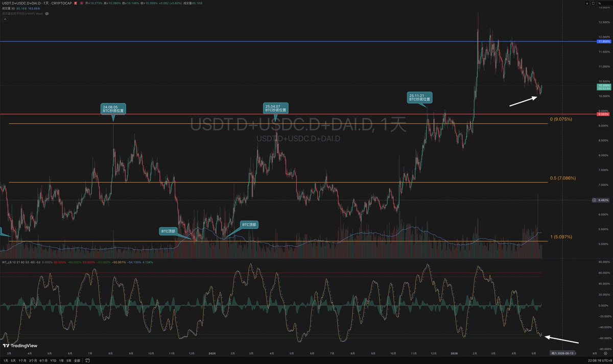Select the YTD time range

pos(53,360)
